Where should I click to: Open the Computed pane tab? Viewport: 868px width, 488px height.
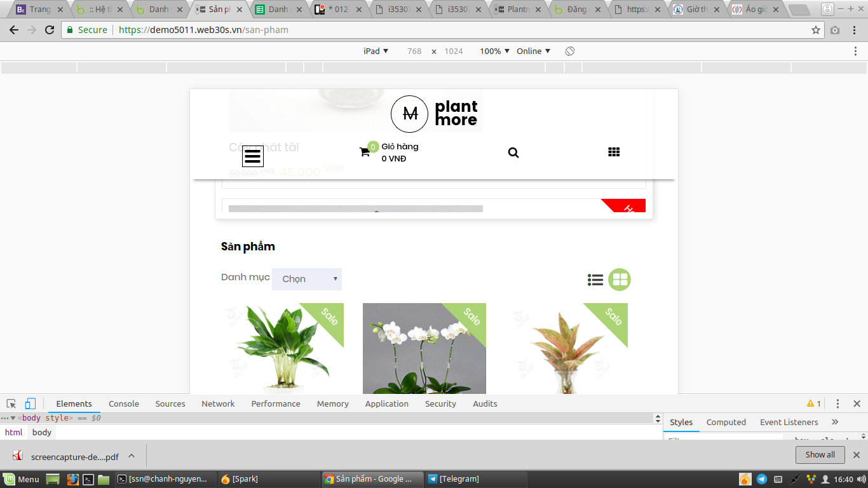click(726, 422)
